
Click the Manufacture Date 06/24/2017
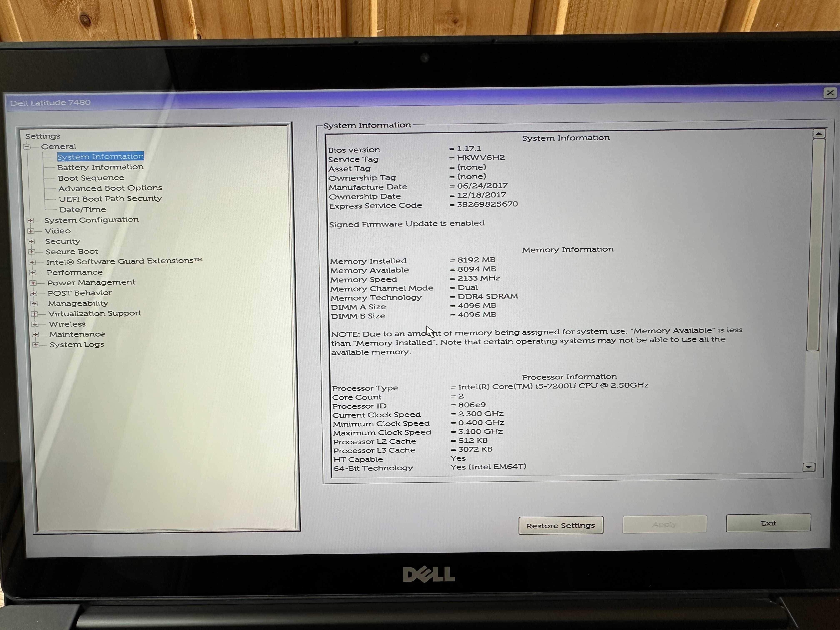click(x=482, y=186)
